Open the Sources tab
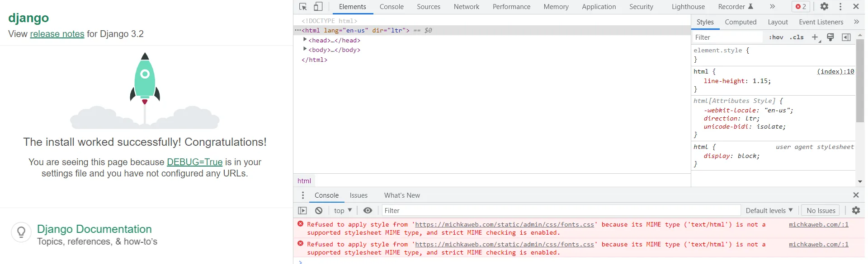Screen dimensions: 868x264 (x=429, y=7)
